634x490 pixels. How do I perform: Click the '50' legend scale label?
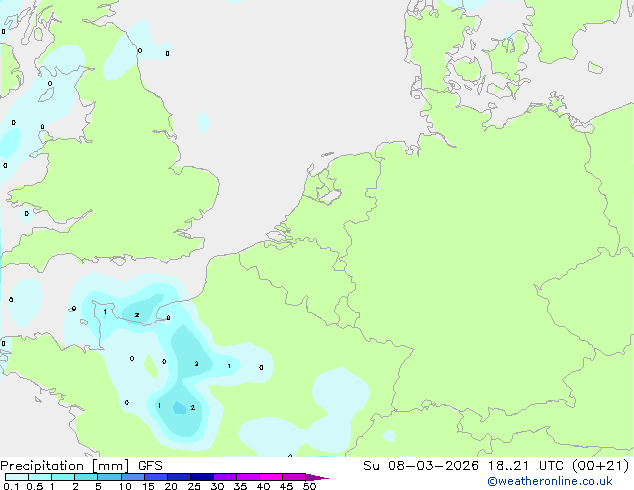click(309, 486)
